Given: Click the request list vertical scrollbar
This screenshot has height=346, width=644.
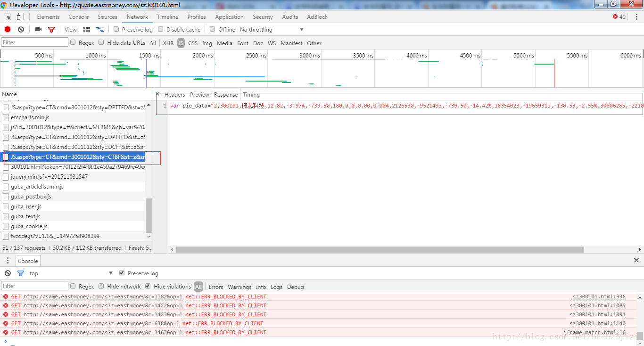Looking at the screenshot, I should [149, 215].
